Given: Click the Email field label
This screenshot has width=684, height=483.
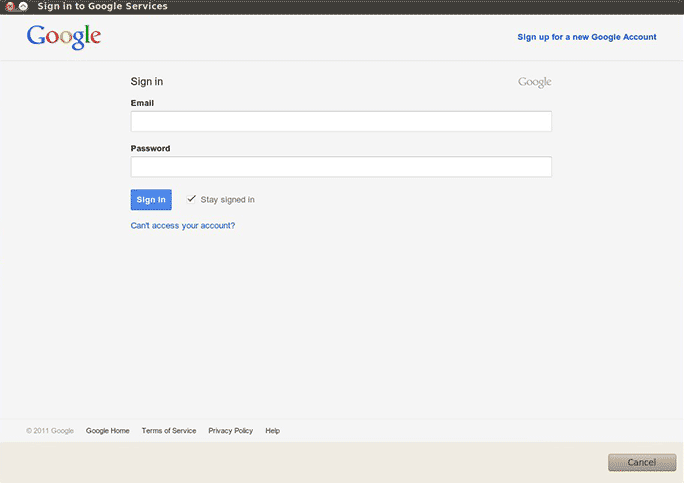Looking at the screenshot, I should 142,103.
